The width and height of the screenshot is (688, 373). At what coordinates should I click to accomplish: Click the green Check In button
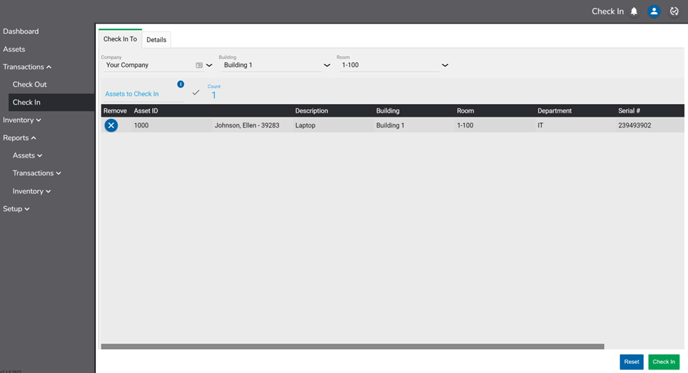point(663,362)
